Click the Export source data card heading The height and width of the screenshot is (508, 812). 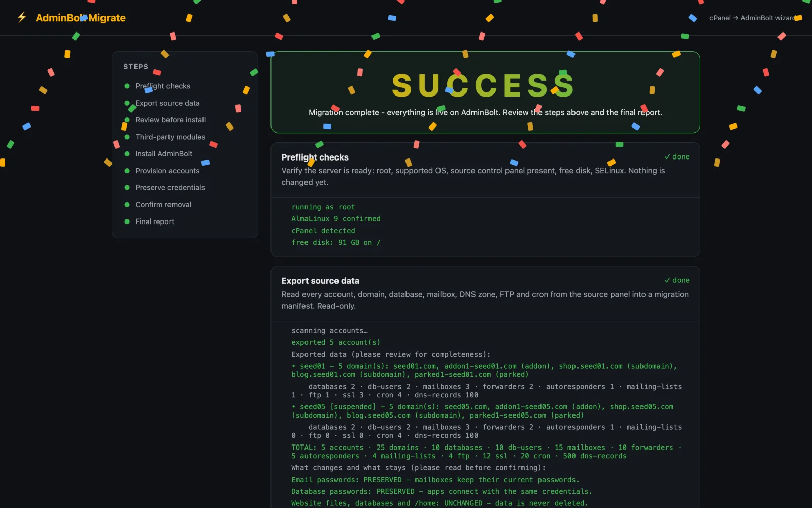tap(320, 281)
